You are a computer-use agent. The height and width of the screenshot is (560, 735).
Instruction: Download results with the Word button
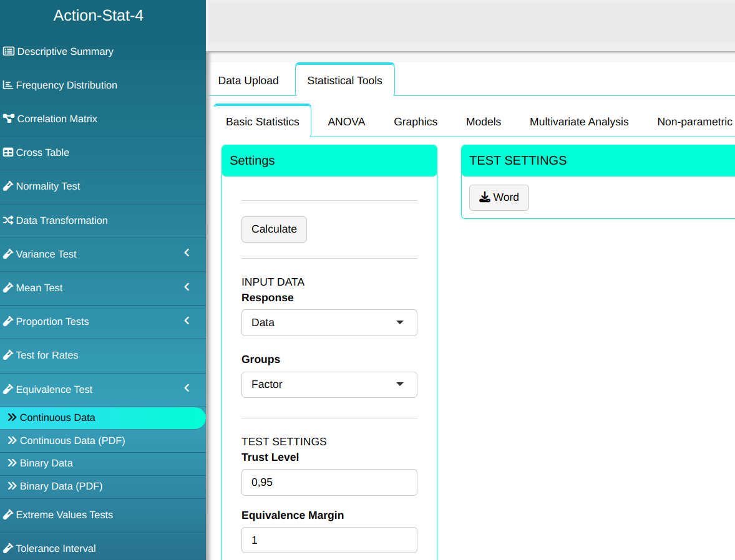click(499, 198)
